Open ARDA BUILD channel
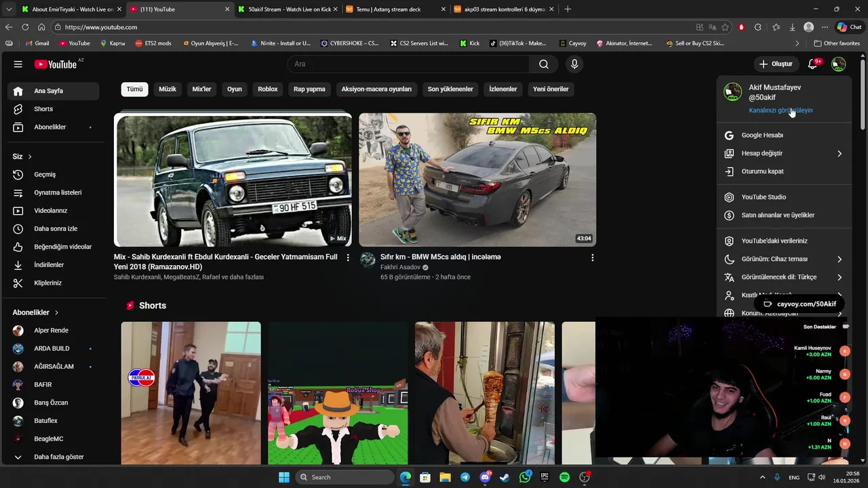868x488 pixels. 54,348
